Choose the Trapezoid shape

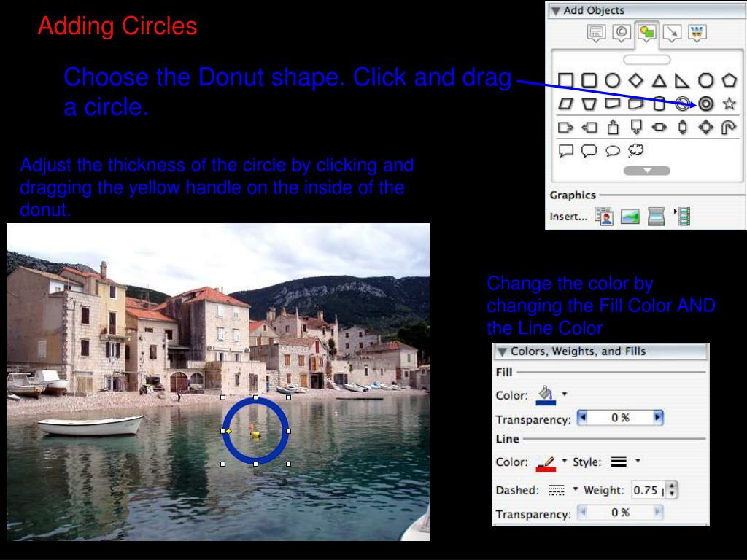coord(589,104)
